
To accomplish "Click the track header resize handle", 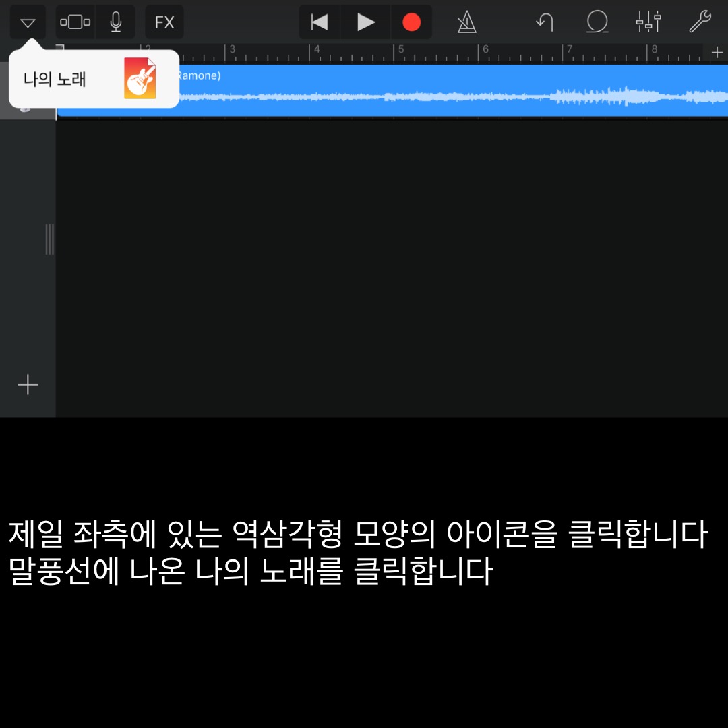I will tap(50, 239).
